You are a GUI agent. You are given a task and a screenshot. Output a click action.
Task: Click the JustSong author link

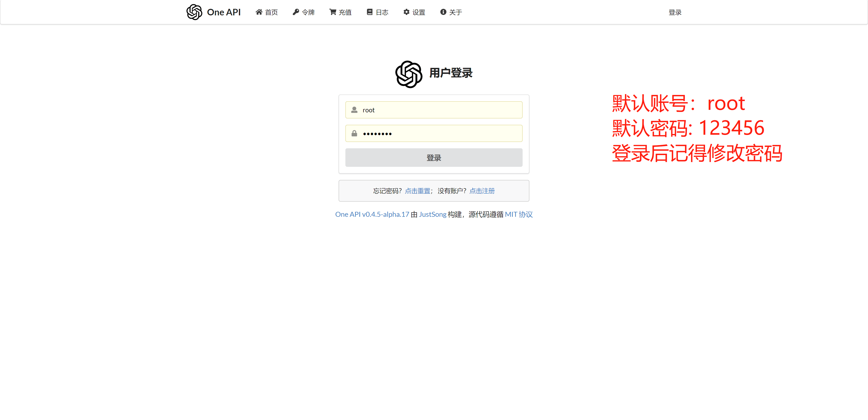pyautogui.click(x=433, y=214)
